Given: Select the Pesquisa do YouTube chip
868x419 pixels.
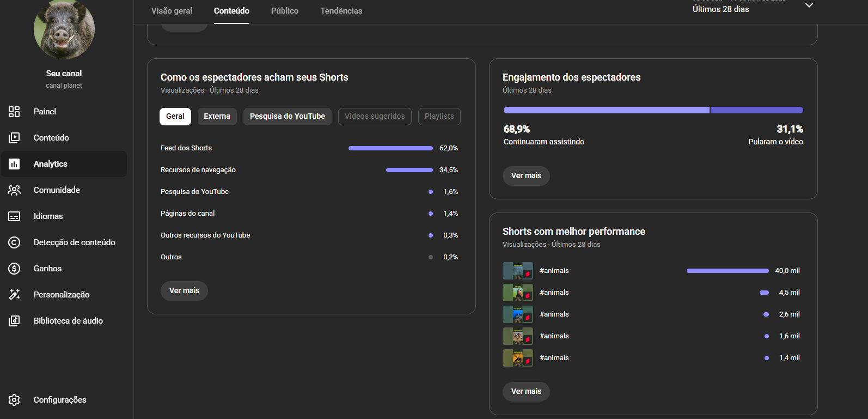Looking at the screenshot, I should point(287,117).
